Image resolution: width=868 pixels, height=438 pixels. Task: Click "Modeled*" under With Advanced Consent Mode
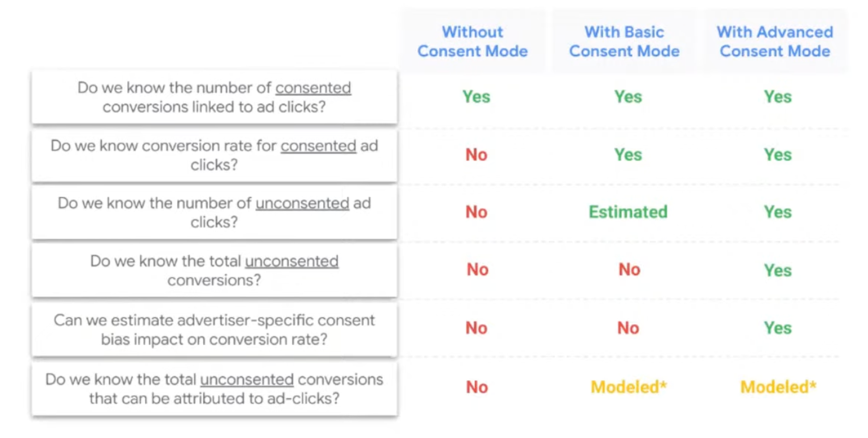778,387
